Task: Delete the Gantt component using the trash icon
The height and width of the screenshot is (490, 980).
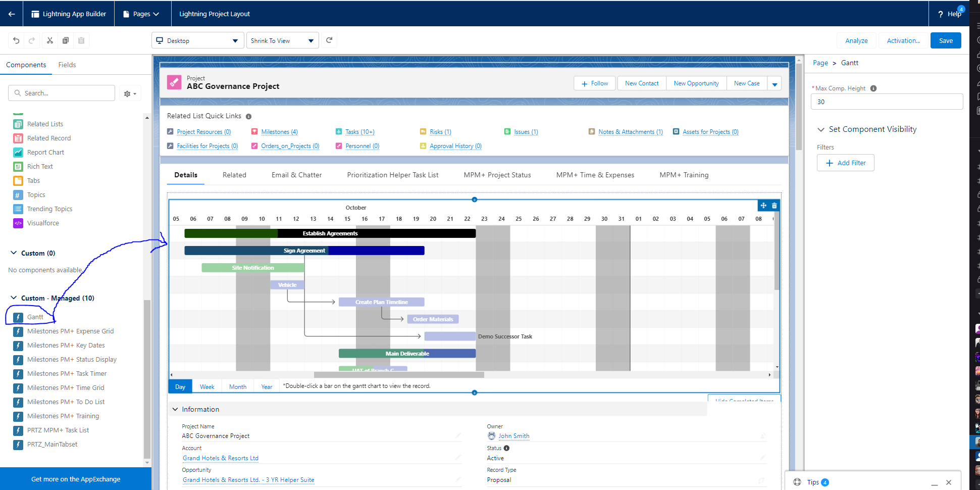Action: (x=775, y=205)
